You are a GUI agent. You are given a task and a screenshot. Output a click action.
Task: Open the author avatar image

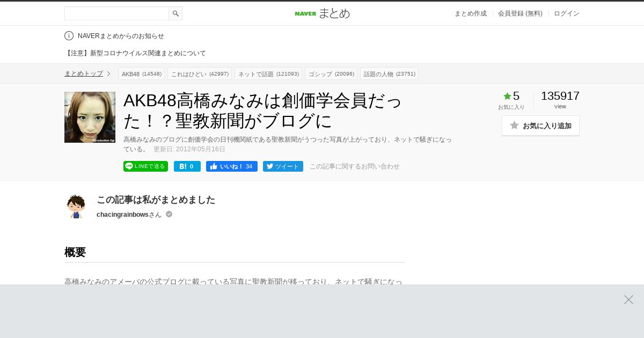(x=76, y=206)
